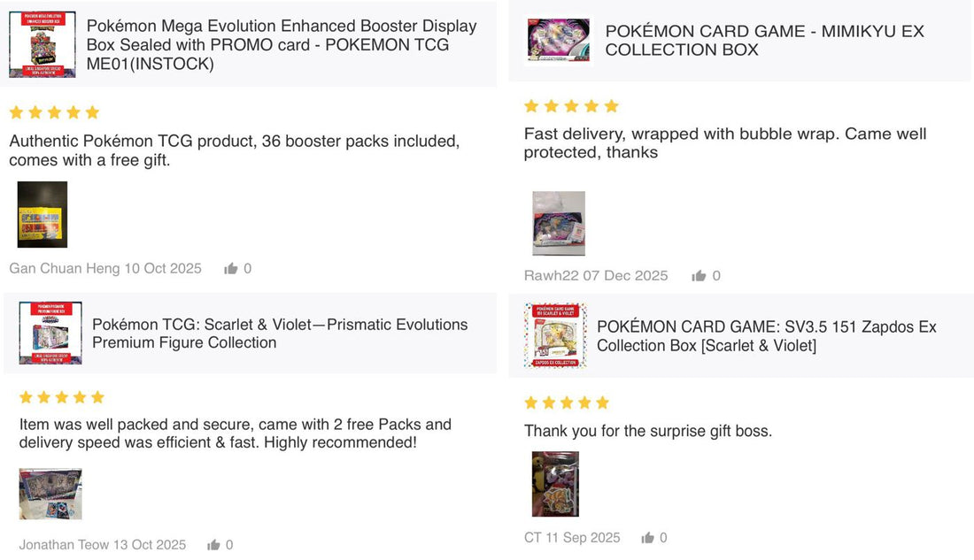Open Prismatic Evolutions Premium Figure product thumbnail

tap(50, 333)
